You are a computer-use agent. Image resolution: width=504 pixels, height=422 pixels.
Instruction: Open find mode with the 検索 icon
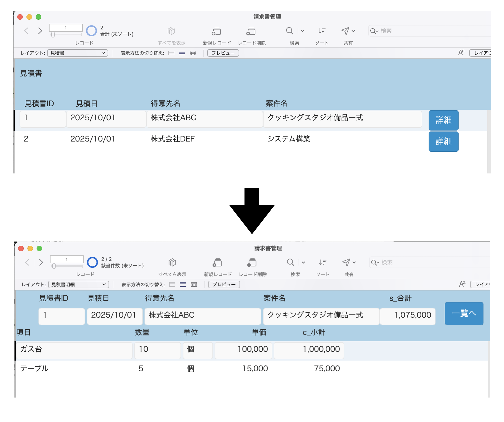290,31
